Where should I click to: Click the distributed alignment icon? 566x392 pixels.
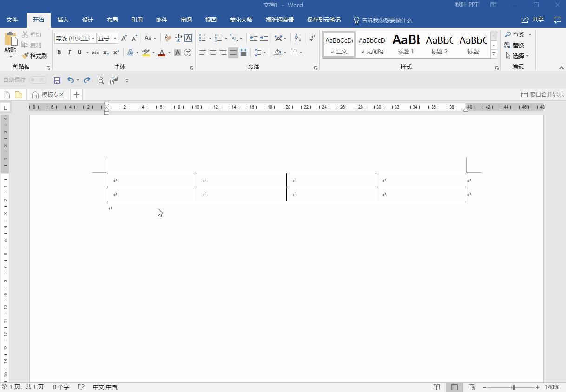244,52
